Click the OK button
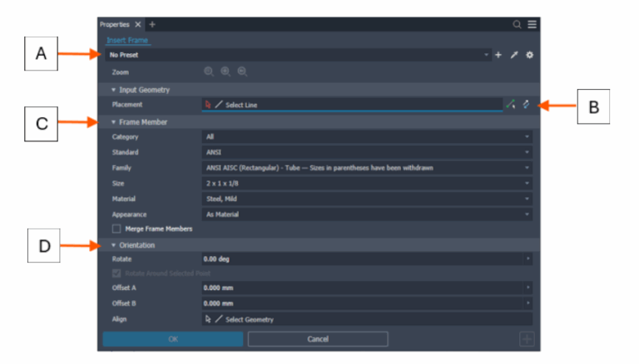639x364 pixels. 173,339
